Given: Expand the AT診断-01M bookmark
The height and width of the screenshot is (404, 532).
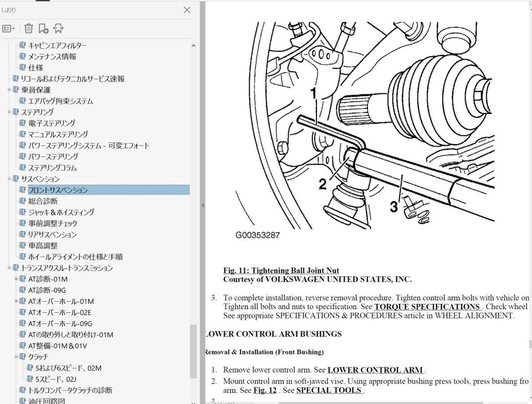Looking at the screenshot, I should coord(16,279).
